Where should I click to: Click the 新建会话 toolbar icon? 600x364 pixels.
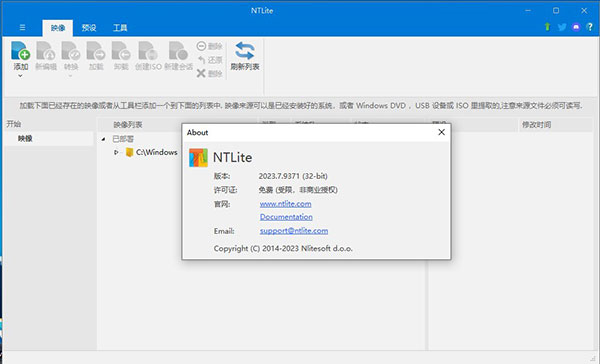coord(178,51)
